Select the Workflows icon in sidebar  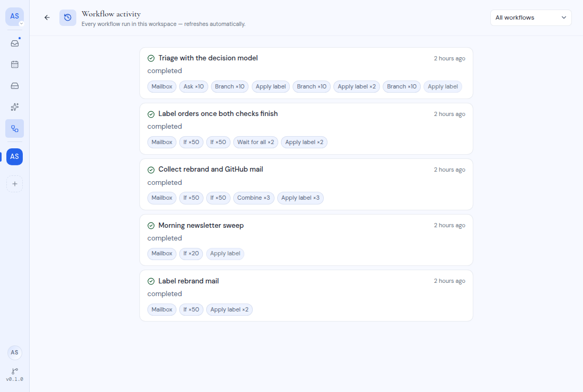coord(14,129)
